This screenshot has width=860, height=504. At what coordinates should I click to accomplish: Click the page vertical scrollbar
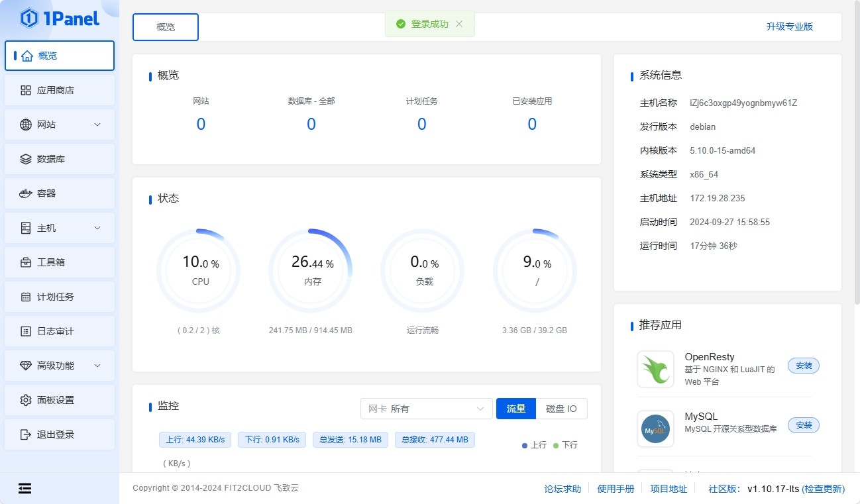(x=857, y=152)
